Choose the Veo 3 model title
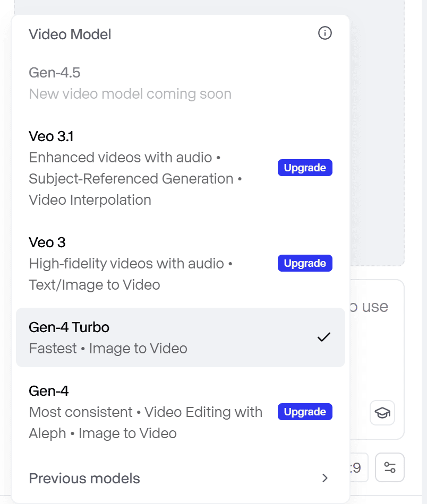The height and width of the screenshot is (504, 427). point(47,242)
